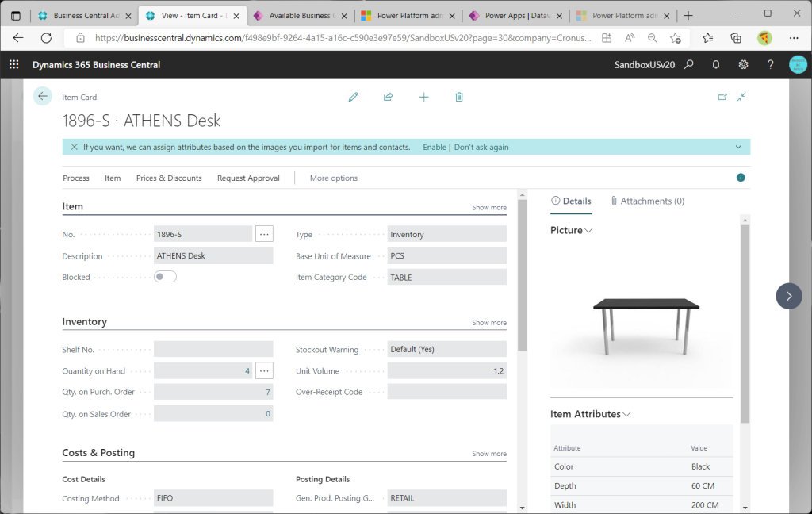This screenshot has height=514, width=812.
Task: Open browser collections icon
Action: point(735,38)
